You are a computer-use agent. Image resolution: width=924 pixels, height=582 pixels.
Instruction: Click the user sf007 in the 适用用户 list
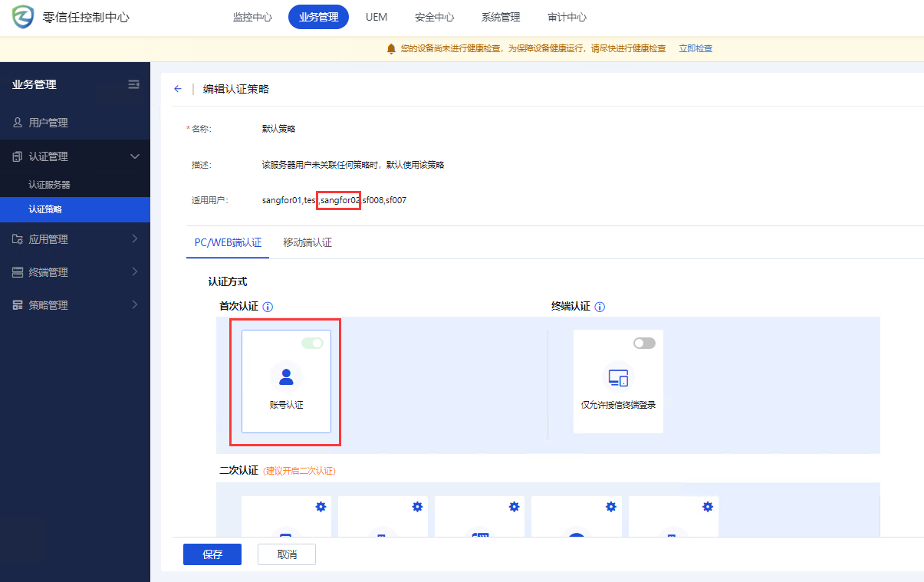(x=396, y=201)
